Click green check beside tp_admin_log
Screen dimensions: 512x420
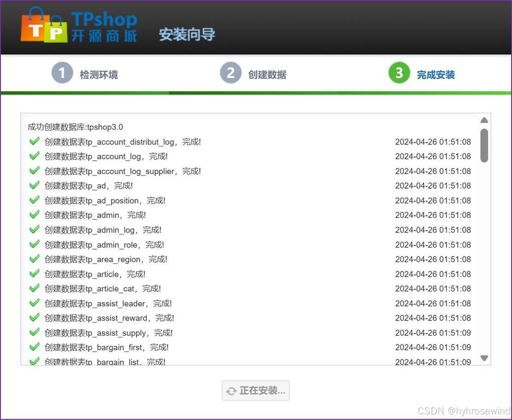coord(34,229)
